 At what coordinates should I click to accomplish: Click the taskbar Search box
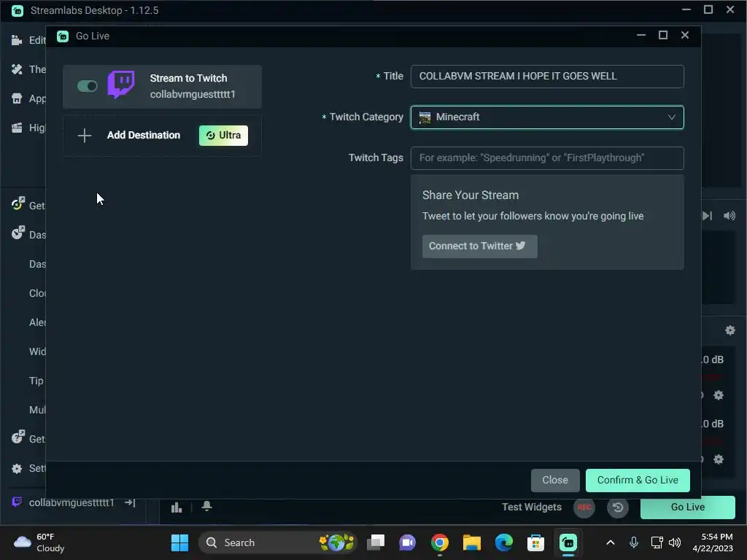tap(278, 542)
